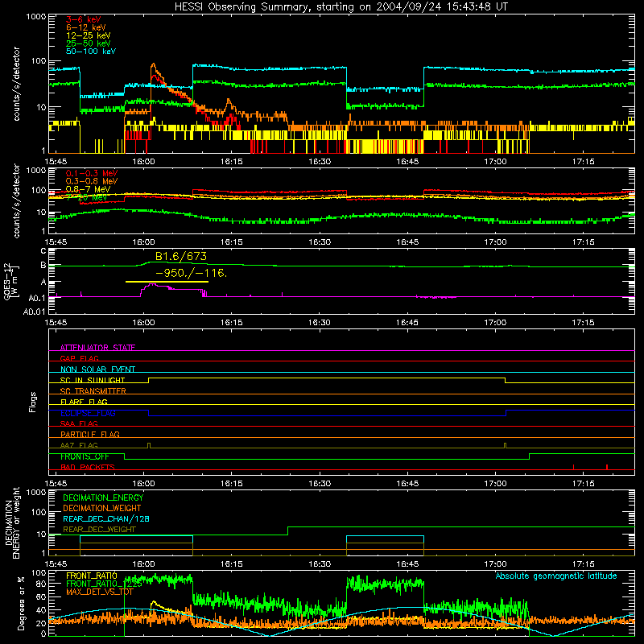Click the DECIMATION_ENERGY legend label

coord(103,497)
